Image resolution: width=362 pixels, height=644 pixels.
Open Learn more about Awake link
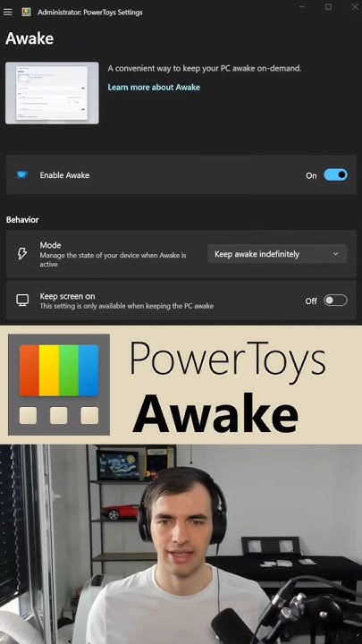(x=154, y=87)
